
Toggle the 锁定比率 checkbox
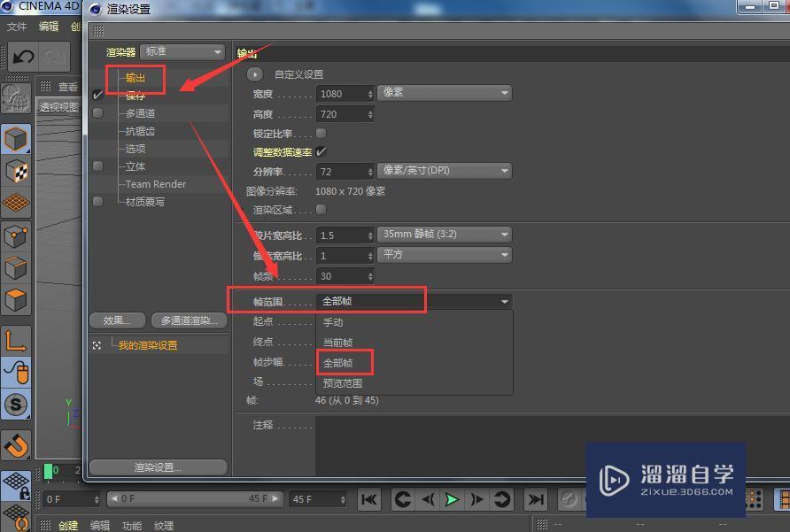pyautogui.click(x=320, y=131)
